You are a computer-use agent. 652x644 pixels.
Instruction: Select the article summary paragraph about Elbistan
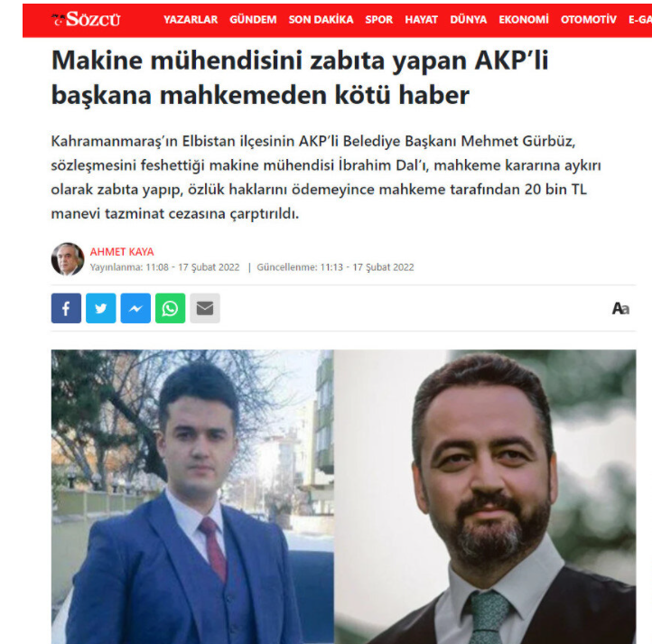[326, 177]
